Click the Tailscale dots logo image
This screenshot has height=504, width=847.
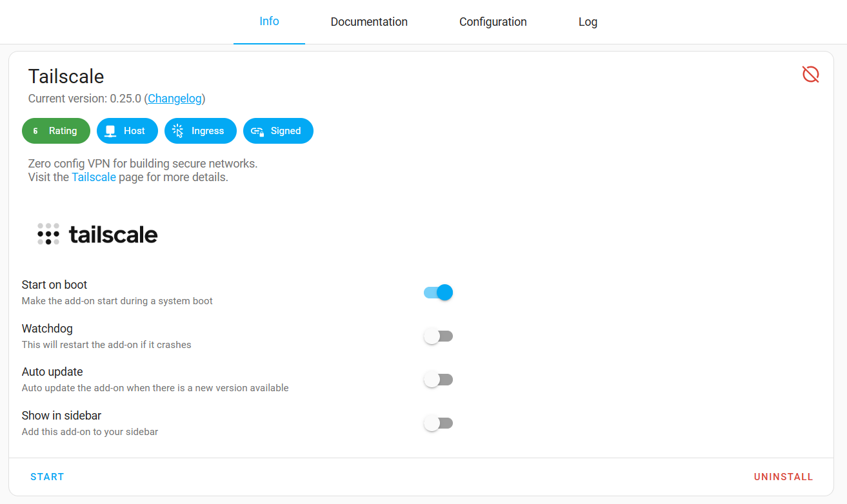[x=97, y=234]
